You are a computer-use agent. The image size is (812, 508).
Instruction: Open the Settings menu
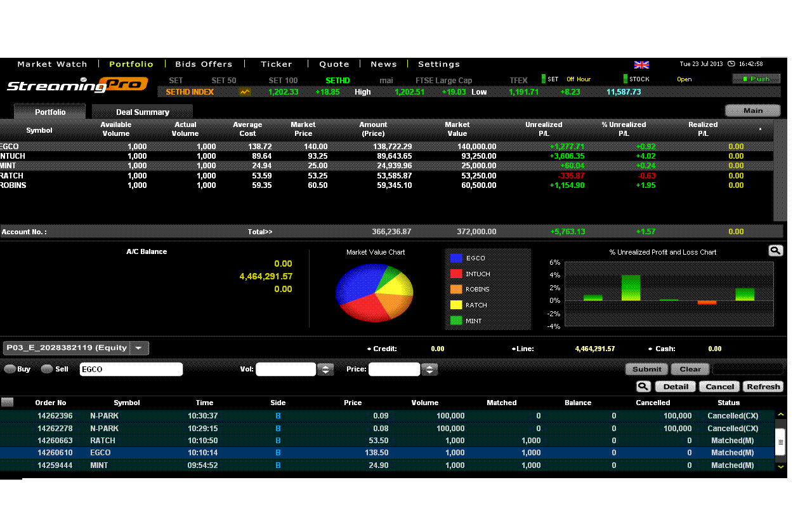click(x=439, y=64)
